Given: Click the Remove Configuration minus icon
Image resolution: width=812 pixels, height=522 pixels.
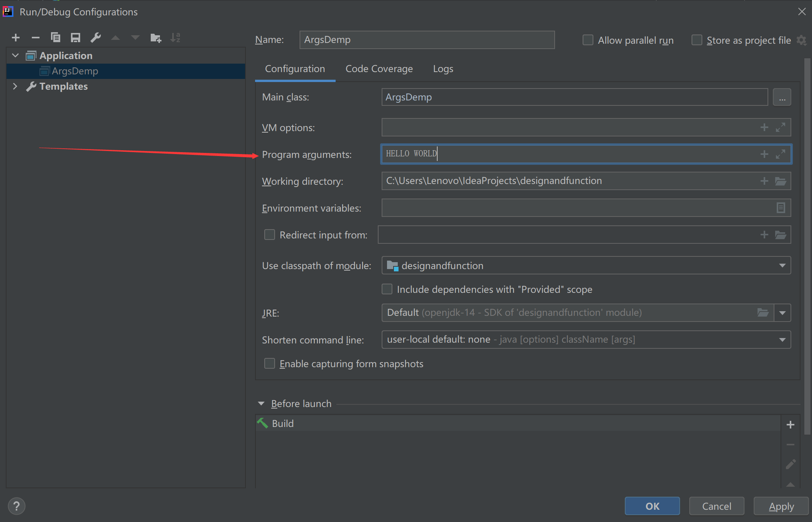Looking at the screenshot, I should coord(36,38).
